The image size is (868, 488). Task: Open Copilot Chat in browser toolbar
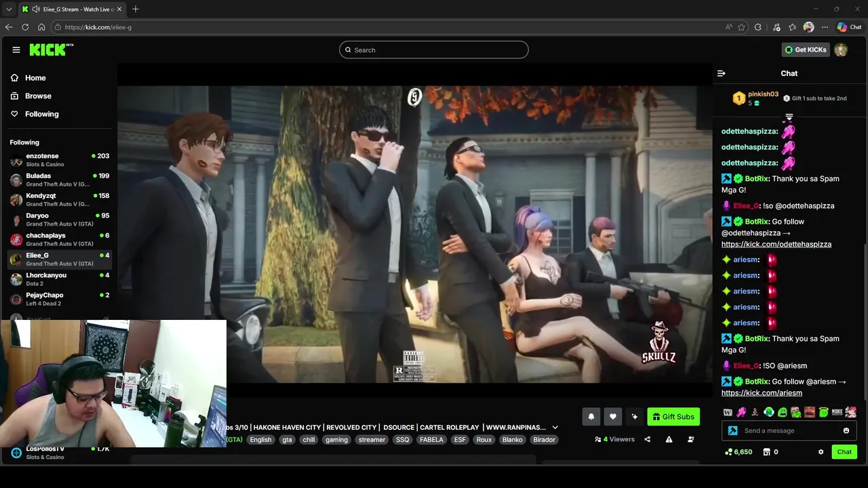tap(849, 27)
